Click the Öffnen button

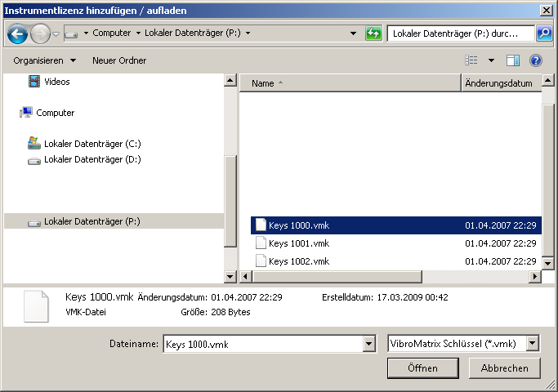(422, 368)
